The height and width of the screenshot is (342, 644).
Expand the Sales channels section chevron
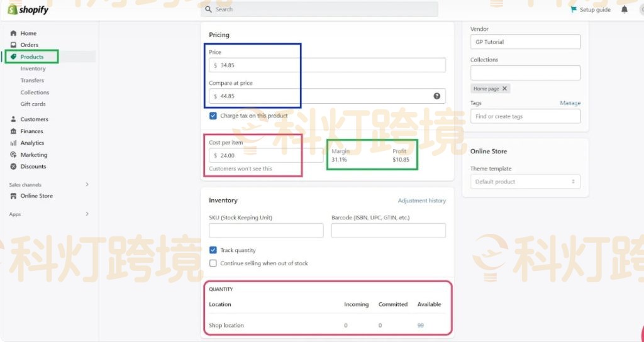click(x=87, y=184)
